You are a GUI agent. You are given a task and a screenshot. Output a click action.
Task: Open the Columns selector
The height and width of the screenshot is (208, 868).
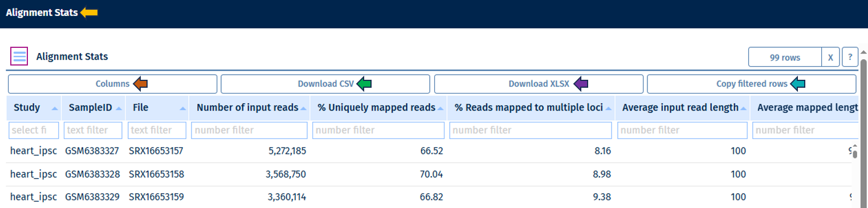[112, 84]
